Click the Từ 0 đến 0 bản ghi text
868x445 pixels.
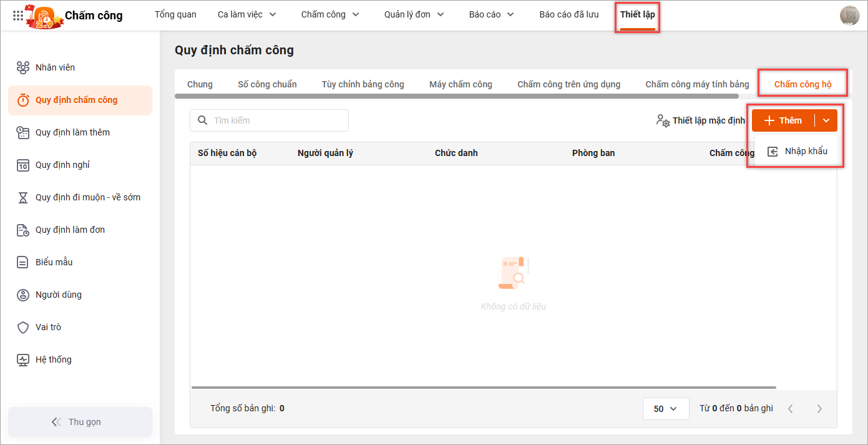[x=736, y=409]
